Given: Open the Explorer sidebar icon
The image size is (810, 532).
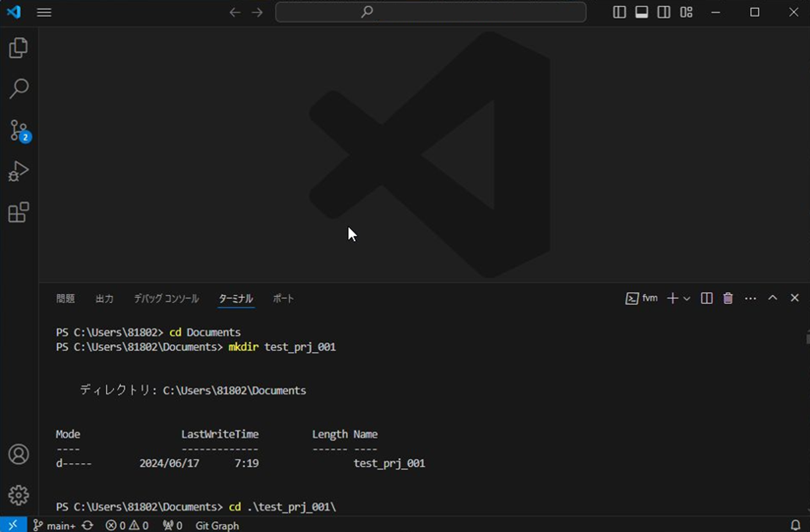Looking at the screenshot, I should (x=19, y=47).
